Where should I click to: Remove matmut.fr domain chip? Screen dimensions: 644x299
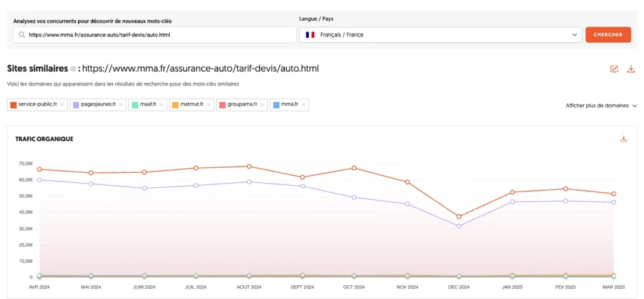tap(209, 105)
